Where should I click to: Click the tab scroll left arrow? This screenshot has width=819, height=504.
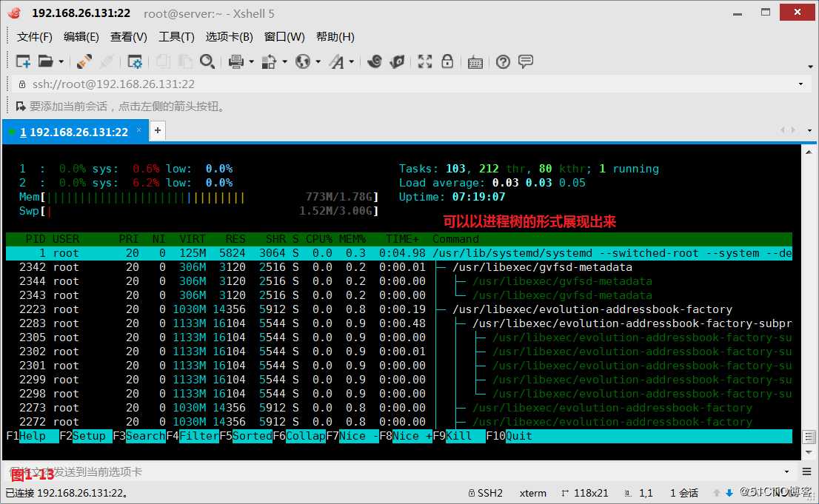pos(782,130)
